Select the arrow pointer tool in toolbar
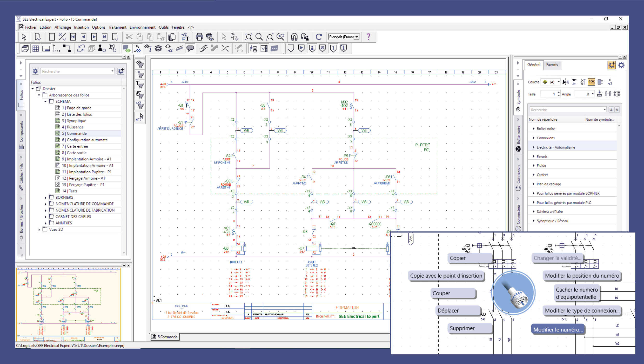Viewport: 644px width, 364px height. (24, 37)
